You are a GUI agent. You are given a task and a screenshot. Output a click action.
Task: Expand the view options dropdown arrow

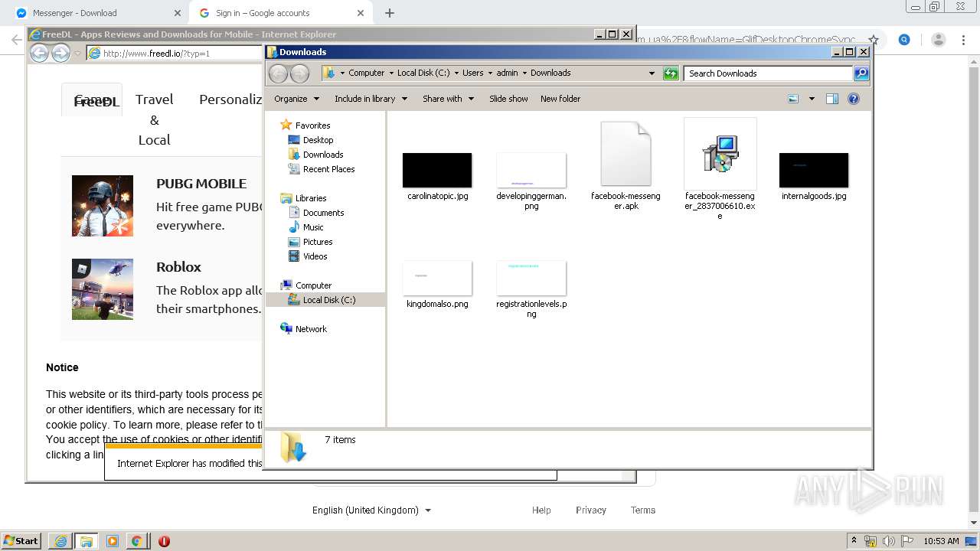pos(812,99)
